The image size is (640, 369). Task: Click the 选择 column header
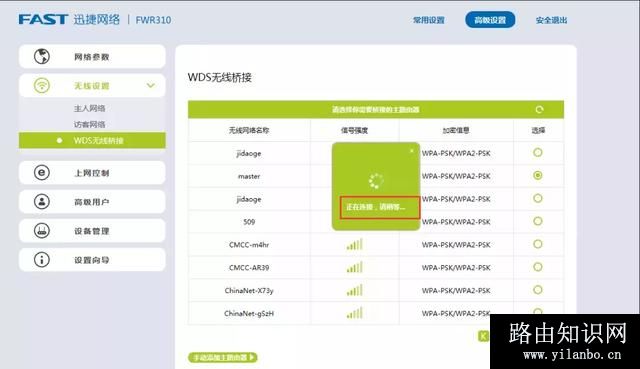click(x=538, y=130)
